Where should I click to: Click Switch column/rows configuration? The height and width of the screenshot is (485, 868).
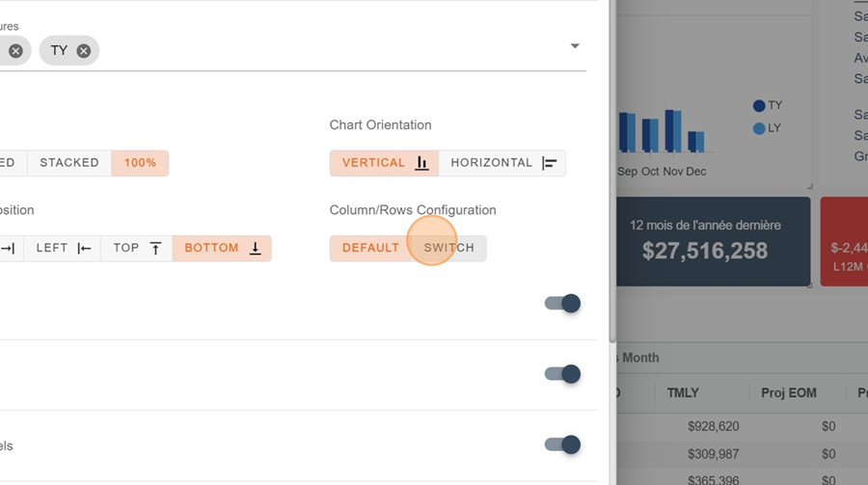449,248
